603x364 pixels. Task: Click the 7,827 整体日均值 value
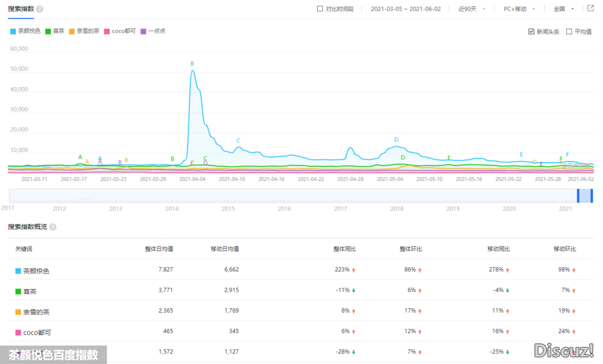coord(166,270)
